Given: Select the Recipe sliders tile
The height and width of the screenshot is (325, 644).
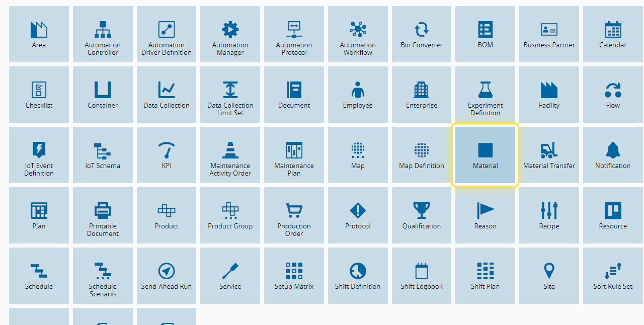Looking at the screenshot, I should click(549, 215).
